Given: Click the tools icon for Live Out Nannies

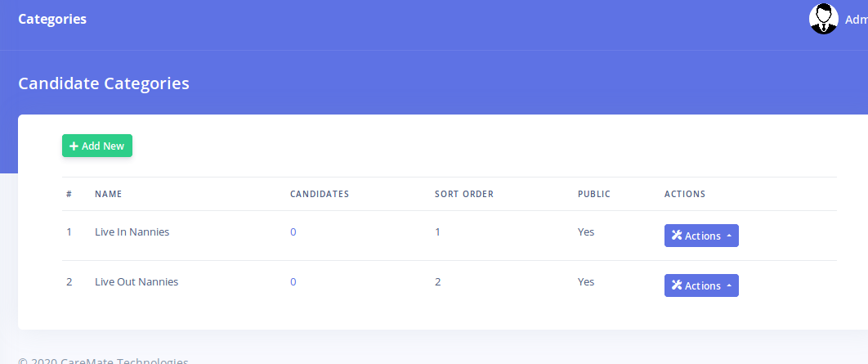Looking at the screenshot, I should coord(676,285).
